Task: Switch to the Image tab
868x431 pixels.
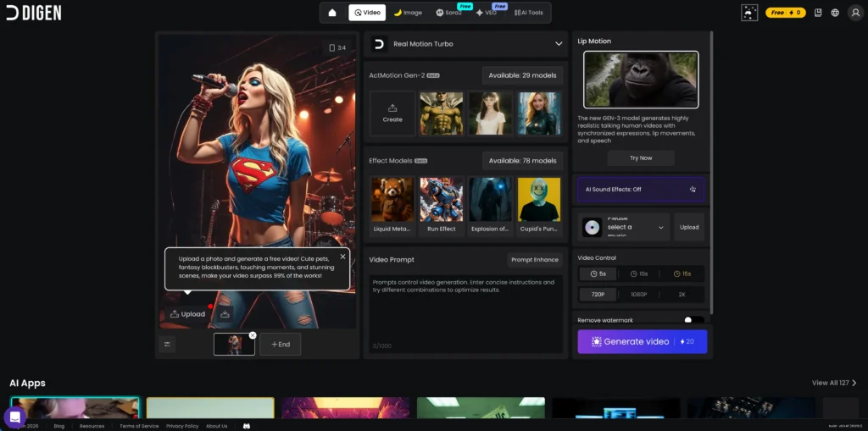Action: coord(408,13)
